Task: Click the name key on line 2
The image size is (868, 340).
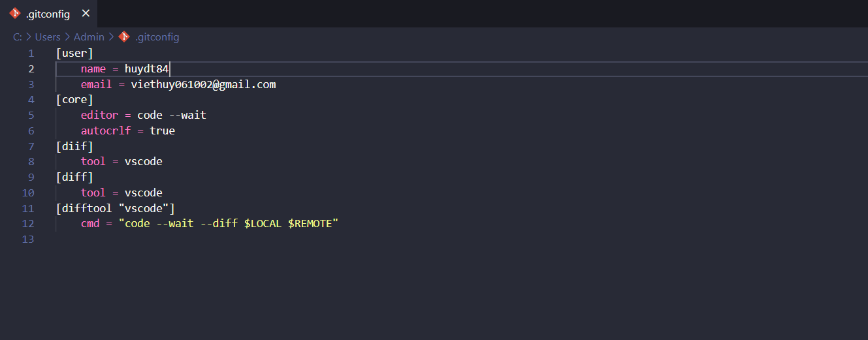Action: [x=93, y=69]
